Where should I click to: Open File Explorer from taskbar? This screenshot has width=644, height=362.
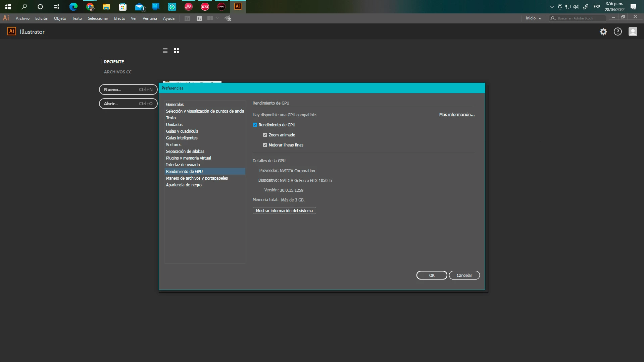pyautogui.click(x=106, y=6)
